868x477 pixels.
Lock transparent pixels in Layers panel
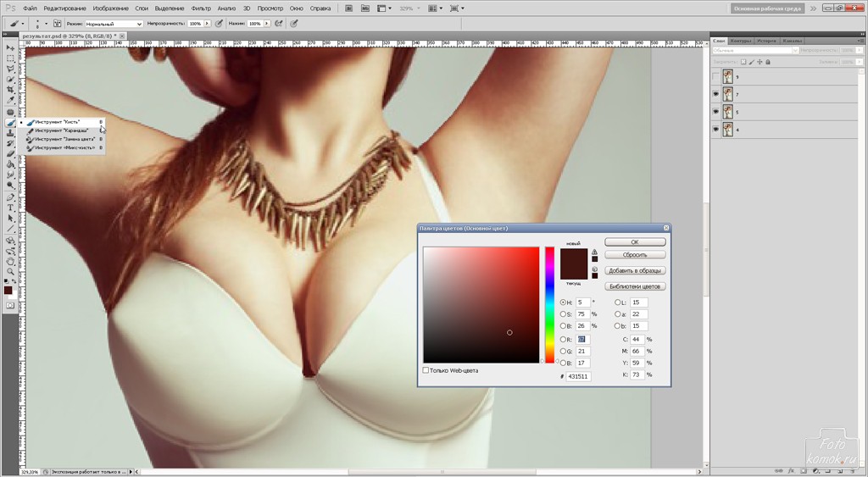pyautogui.click(x=743, y=62)
